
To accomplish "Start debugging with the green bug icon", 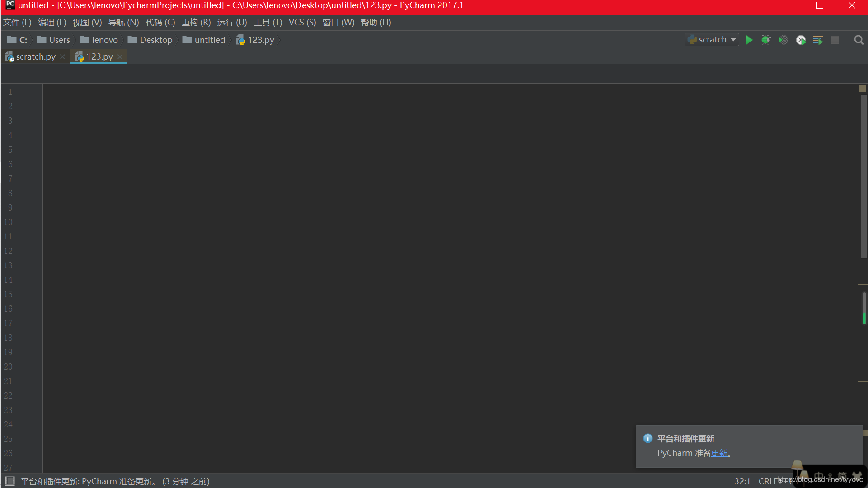I will coord(766,40).
